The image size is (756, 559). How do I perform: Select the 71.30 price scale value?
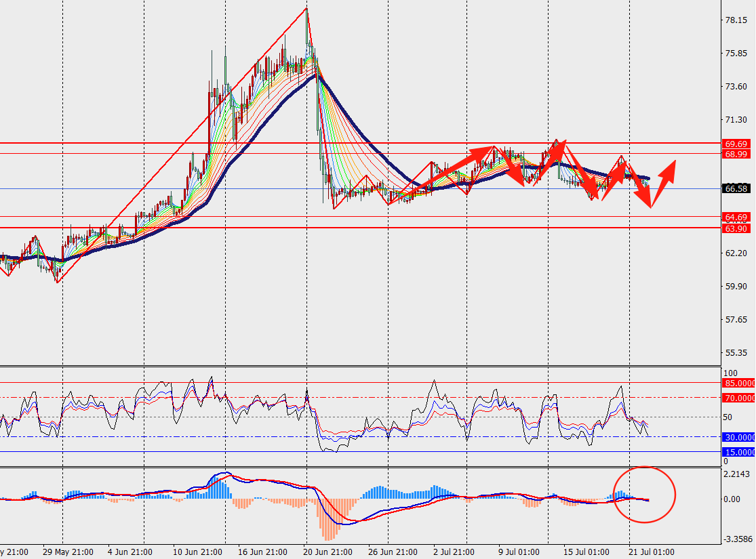[x=736, y=120]
